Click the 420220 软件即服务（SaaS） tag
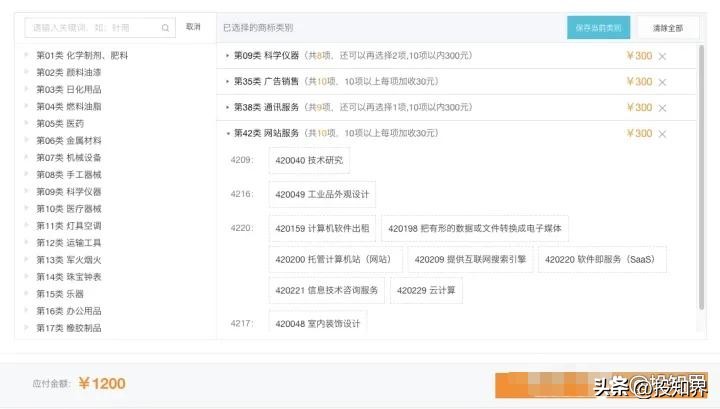The width and height of the screenshot is (720, 409). click(x=602, y=259)
